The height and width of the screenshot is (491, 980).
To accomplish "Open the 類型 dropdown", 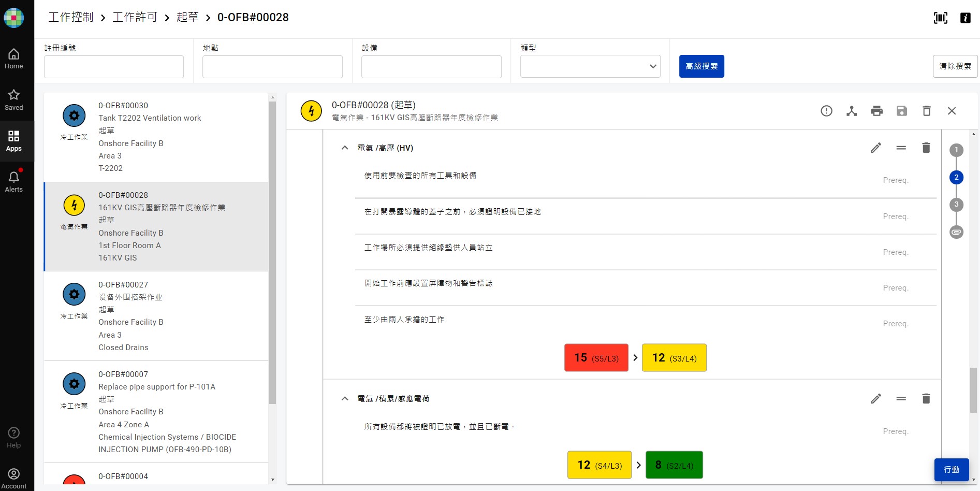I will [590, 66].
